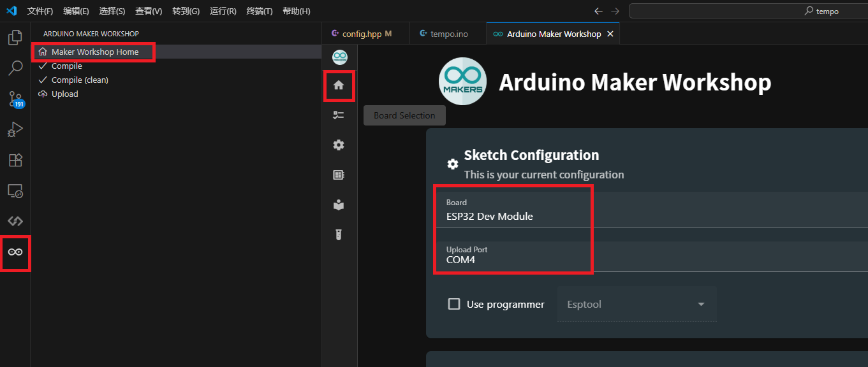Click Upload in the workshop panel
The height and width of the screenshot is (367, 868).
(x=64, y=94)
